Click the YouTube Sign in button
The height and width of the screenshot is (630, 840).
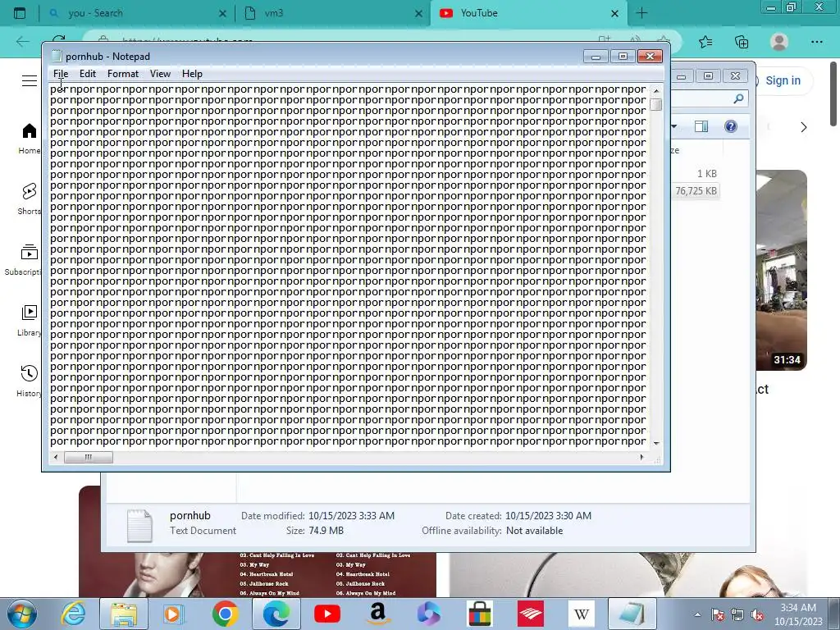[x=782, y=80]
